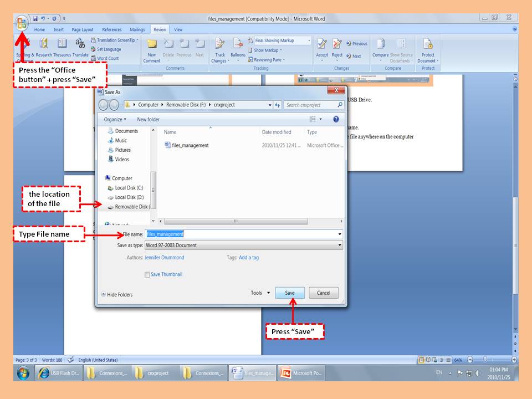Click the Add a tag link
Image resolution: width=532 pixels, height=399 pixels.
coord(249,258)
